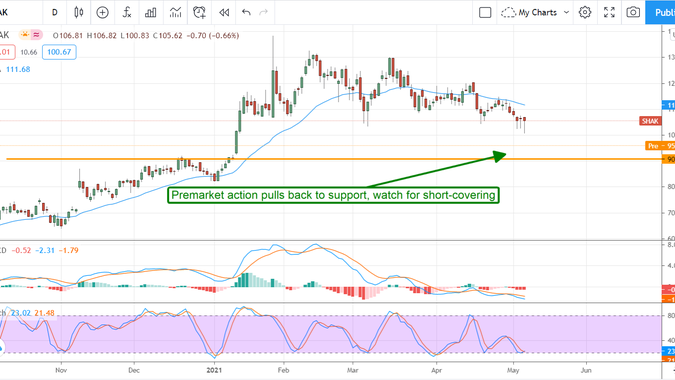The image size is (675, 380).
Task: Select the green premarket annotation text box
Action: tap(333, 195)
